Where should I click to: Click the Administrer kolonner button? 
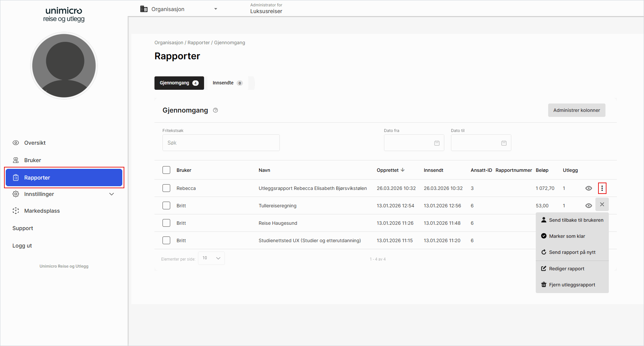576,110
